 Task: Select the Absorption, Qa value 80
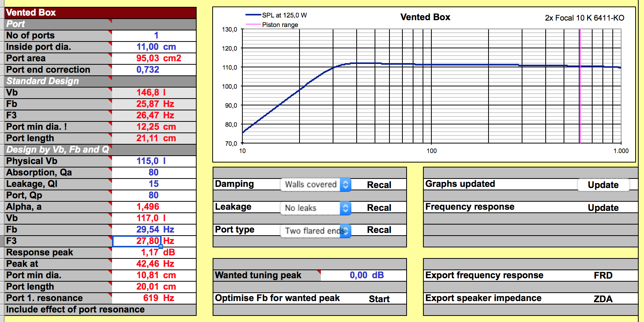(154, 172)
